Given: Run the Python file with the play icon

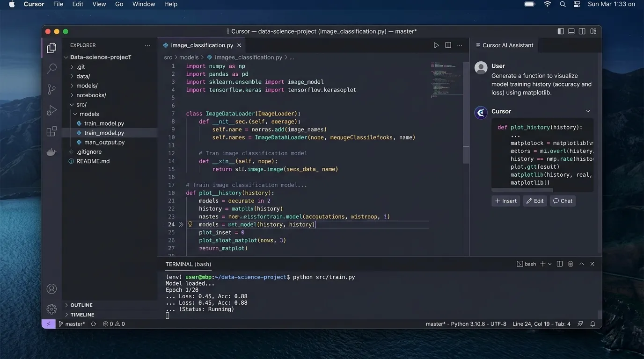Looking at the screenshot, I should coord(436,45).
